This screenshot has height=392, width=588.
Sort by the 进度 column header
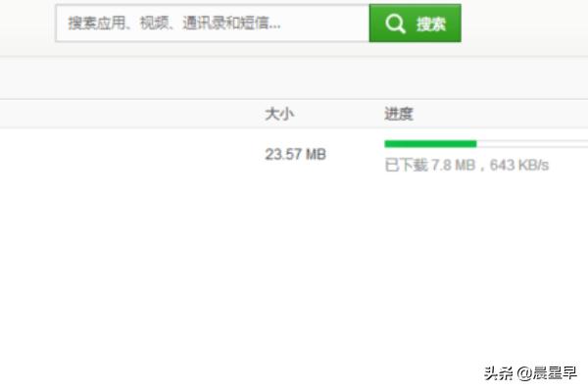399,114
